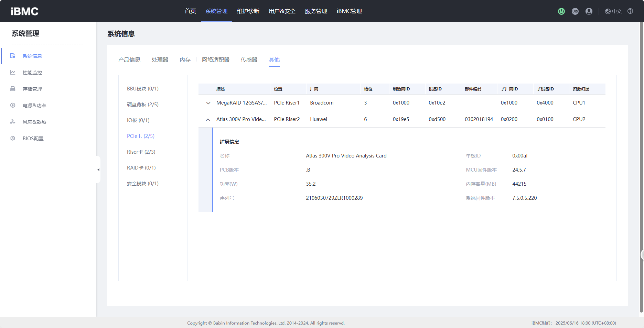
Task: Click serial number 2106030729ZER1000289
Action: coord(334,198)
